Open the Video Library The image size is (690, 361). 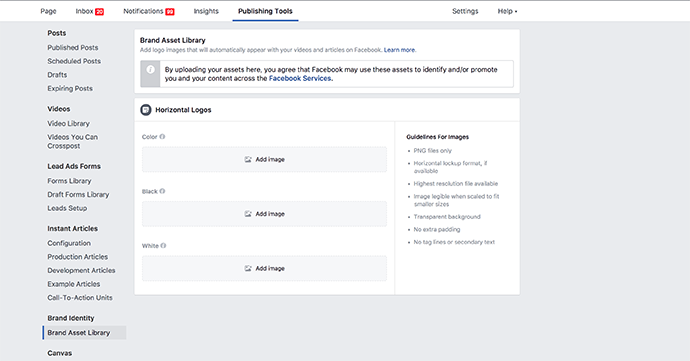(x=69, y=124)
